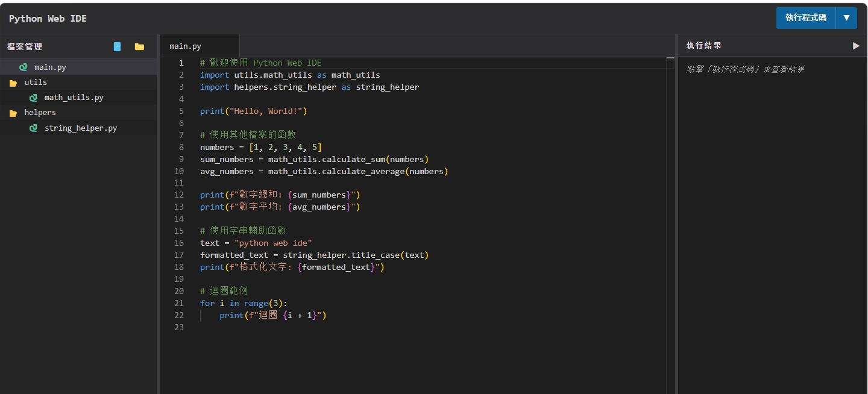
Task: Click the formatted_text assignment line
Action: pos(314,255)
